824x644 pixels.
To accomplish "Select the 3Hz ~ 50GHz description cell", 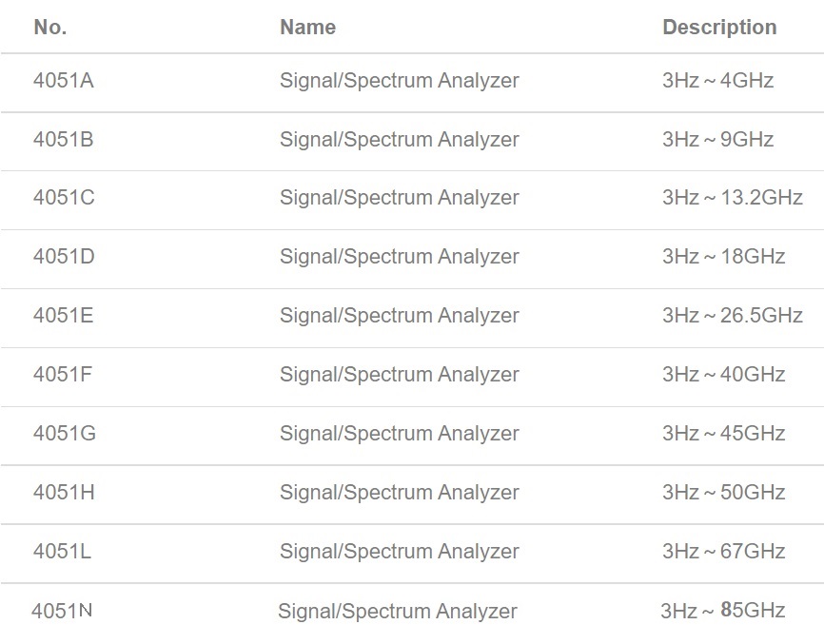I will (x=724, y=492).
